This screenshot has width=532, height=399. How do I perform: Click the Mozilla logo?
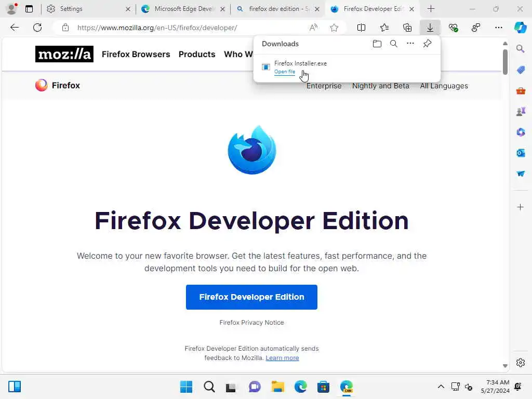pyautogui.click(x=64, y=54)
